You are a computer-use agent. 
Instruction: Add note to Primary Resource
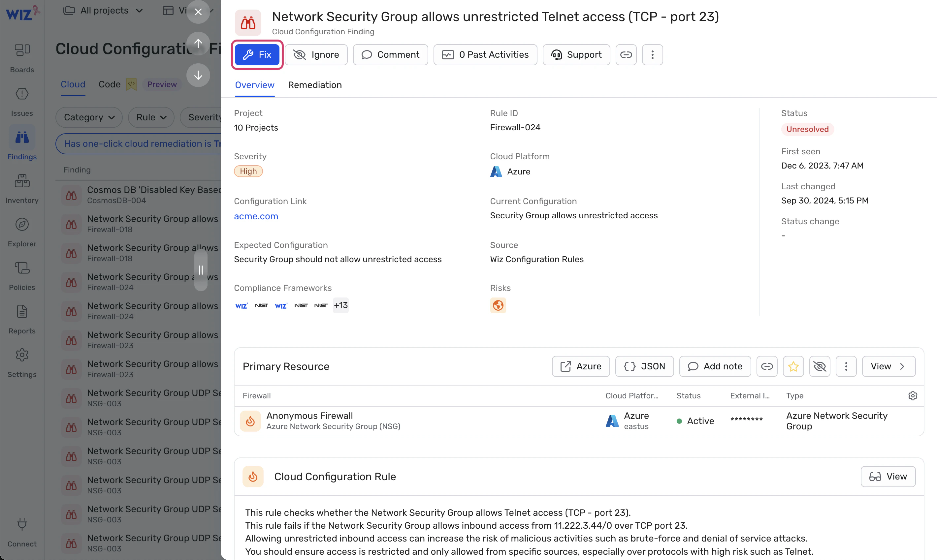(x=715, y=366)
